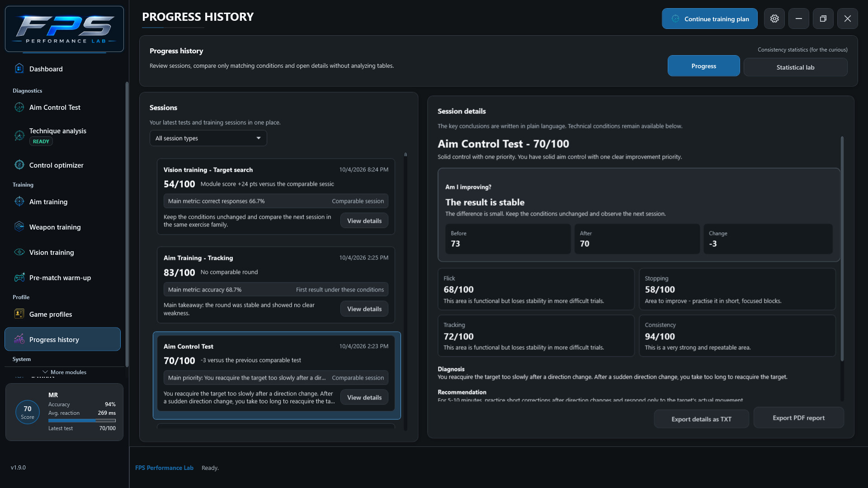The image size is (868, 488).
Task: Click the READY badge under Technique analysis
Action: tap(41, 141)
